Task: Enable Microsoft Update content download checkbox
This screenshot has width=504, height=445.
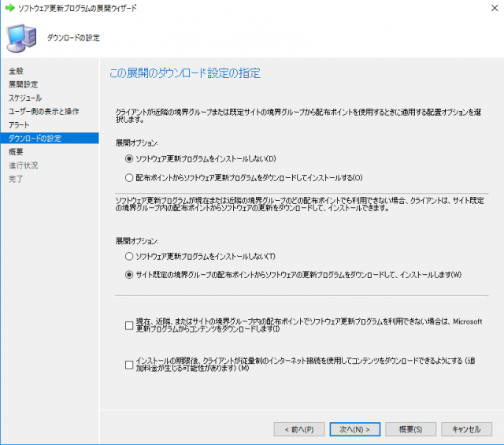Action: (129, 325)
